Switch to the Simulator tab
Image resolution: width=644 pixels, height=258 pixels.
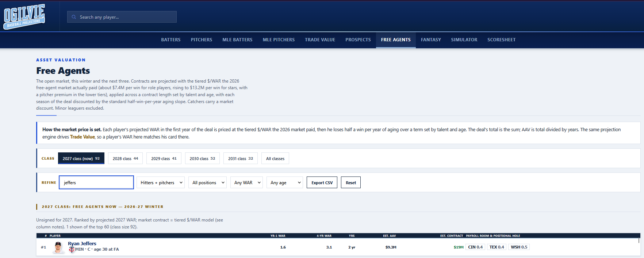click(464, 40)
